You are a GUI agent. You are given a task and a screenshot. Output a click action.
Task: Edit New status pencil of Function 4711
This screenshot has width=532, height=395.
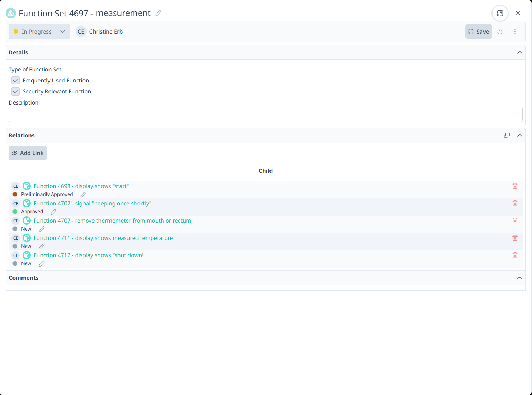pos(42,246)
